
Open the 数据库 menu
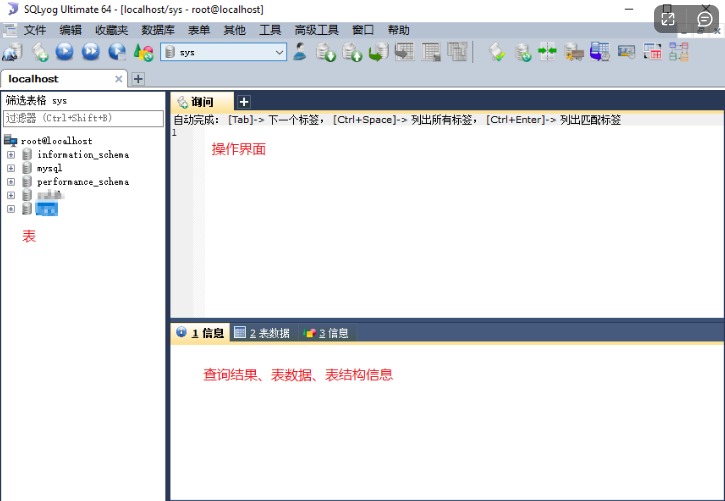click(x=158, y=30)
